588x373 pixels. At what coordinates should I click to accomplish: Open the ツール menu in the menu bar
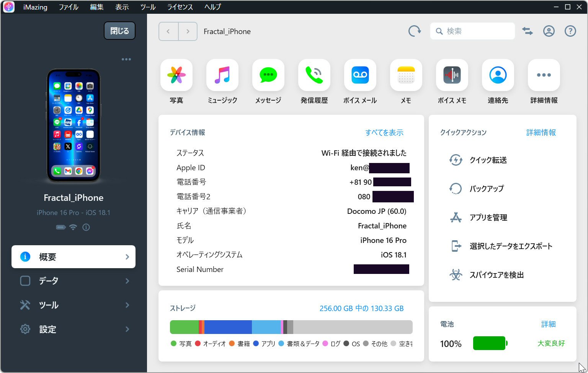click(x=148, y=7)
